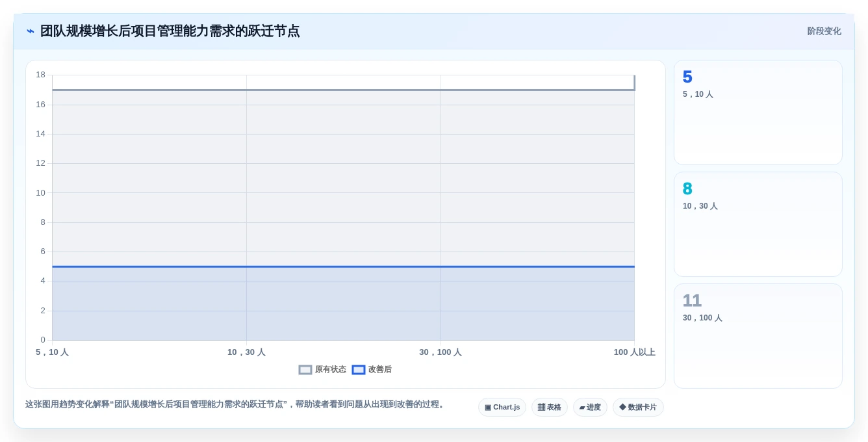Click the 进度 tag
Image resolution: width=868 pixels, height=442 pixels.
coord(590,408)
